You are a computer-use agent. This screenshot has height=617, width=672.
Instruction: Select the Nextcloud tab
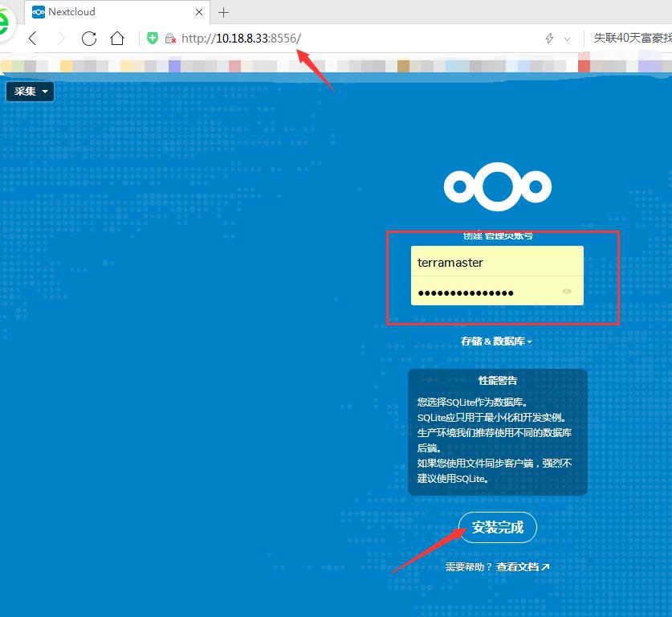[x=117, y=12]
